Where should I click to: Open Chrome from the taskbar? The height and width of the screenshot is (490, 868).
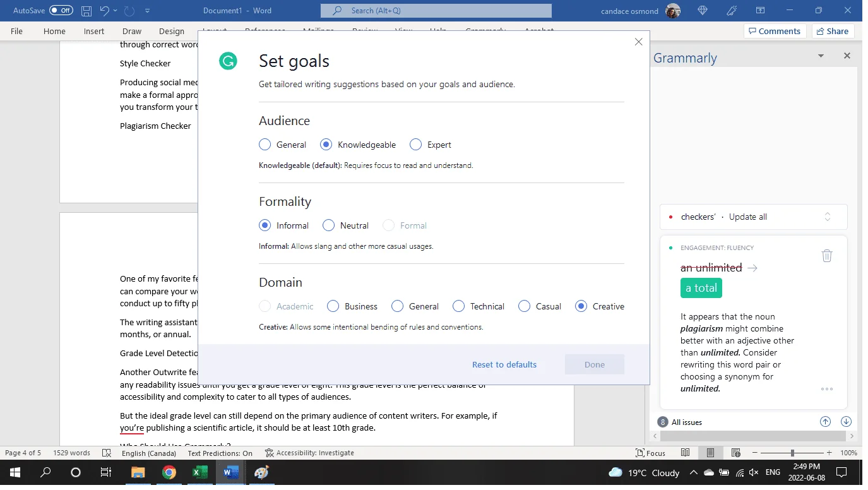point(169,472)
